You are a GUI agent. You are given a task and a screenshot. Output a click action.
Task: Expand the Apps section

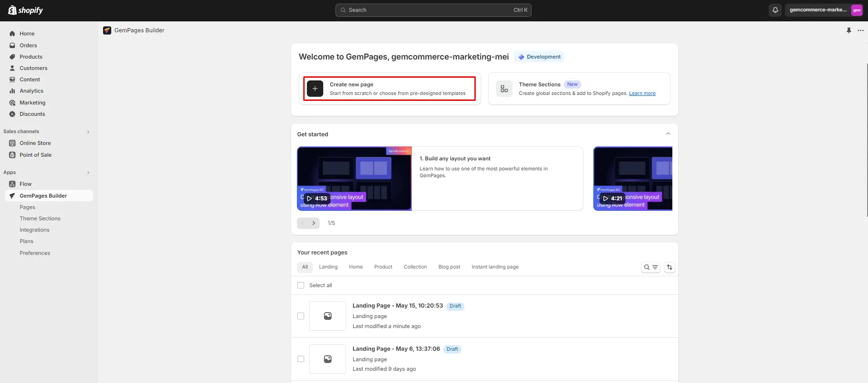click(x=88, y=173)
